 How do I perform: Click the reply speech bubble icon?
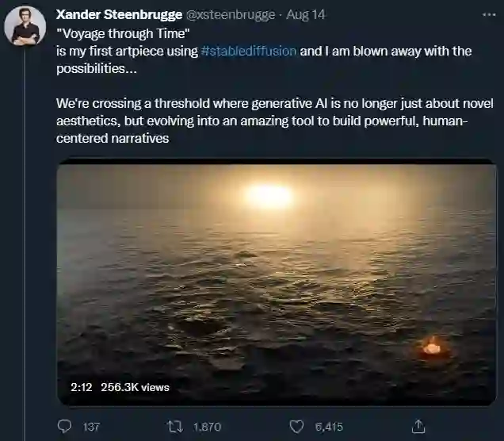(65, 427)
